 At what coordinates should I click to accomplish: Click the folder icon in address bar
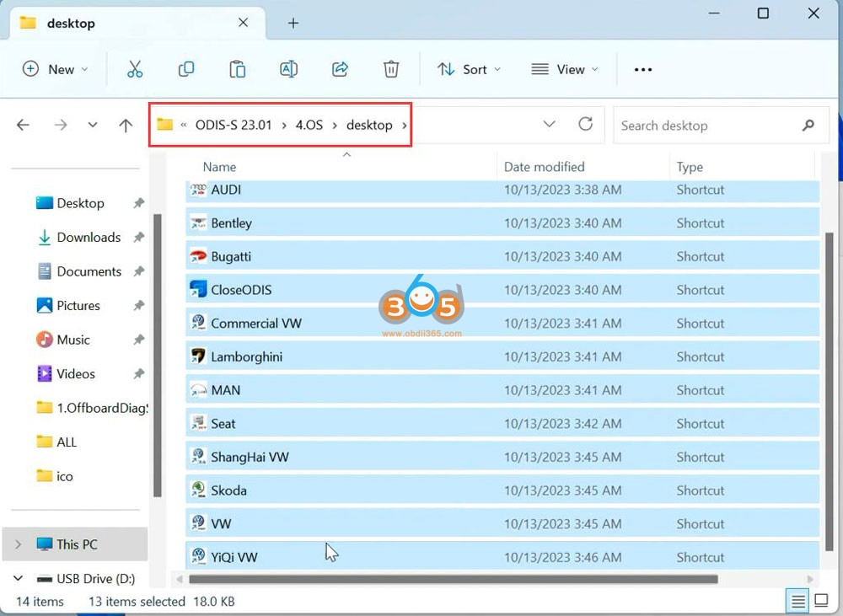click(x=164, y=125)
